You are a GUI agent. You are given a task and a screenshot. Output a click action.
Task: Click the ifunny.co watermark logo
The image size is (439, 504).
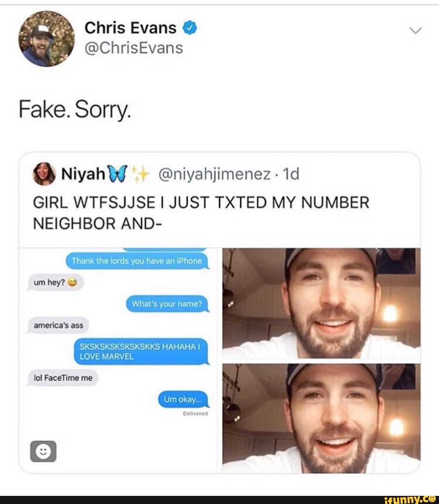click(410, 499)
